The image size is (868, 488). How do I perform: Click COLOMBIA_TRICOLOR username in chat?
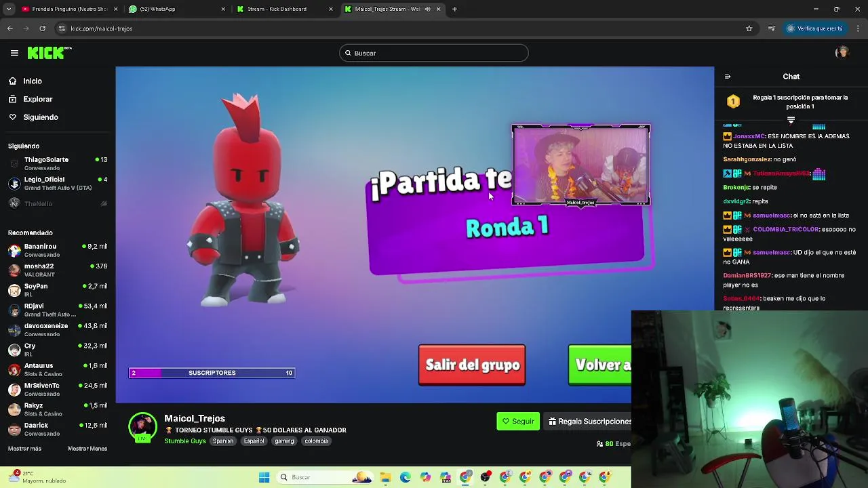pyautogui.click(x=786, y=230)
